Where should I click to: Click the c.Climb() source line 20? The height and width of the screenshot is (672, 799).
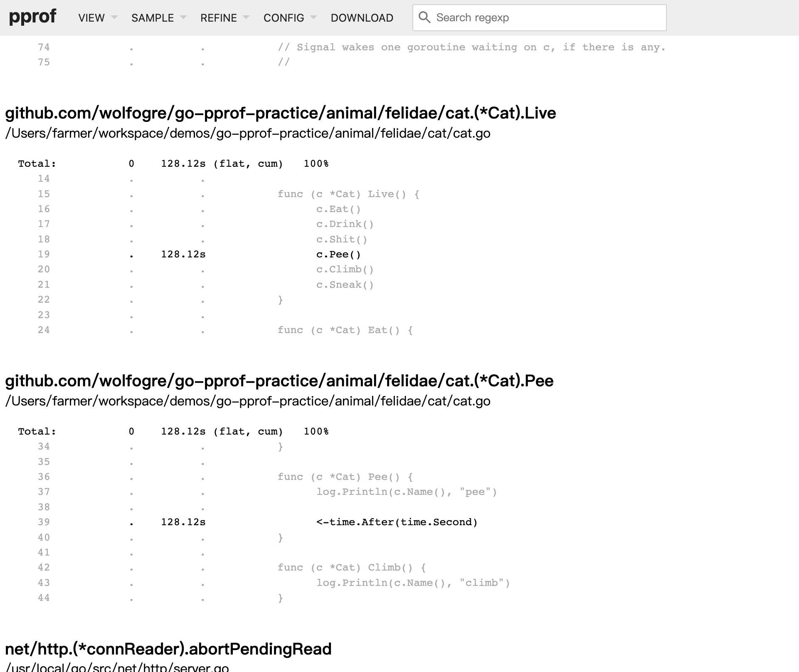[x=345, y=269]
